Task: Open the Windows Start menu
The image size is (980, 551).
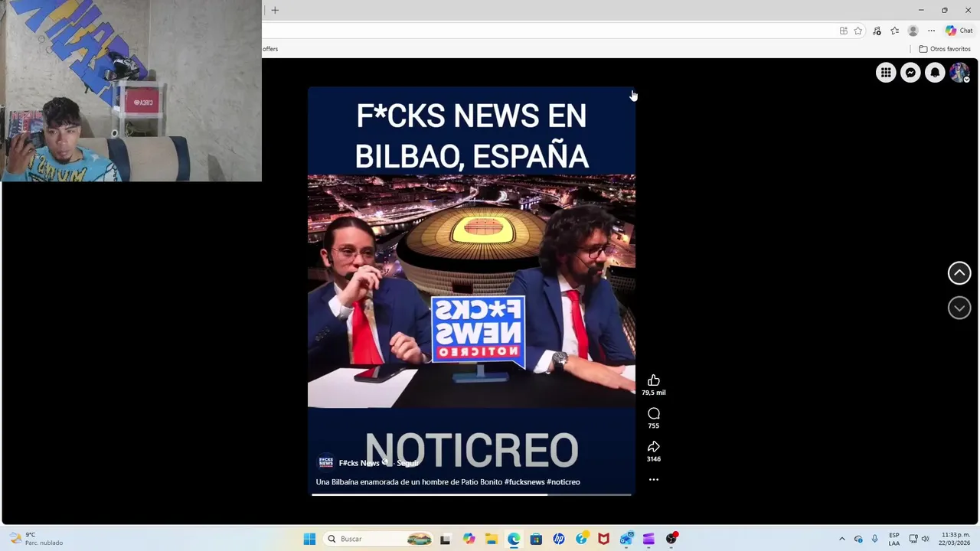Action: point(309,539)
